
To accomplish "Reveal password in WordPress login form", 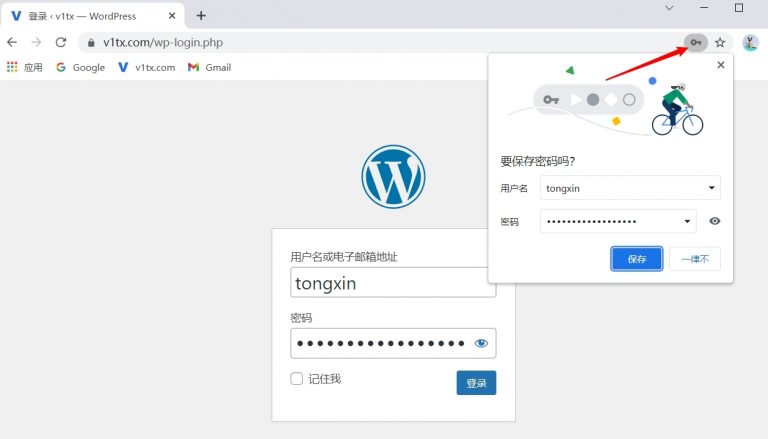I will coord(481,343).
